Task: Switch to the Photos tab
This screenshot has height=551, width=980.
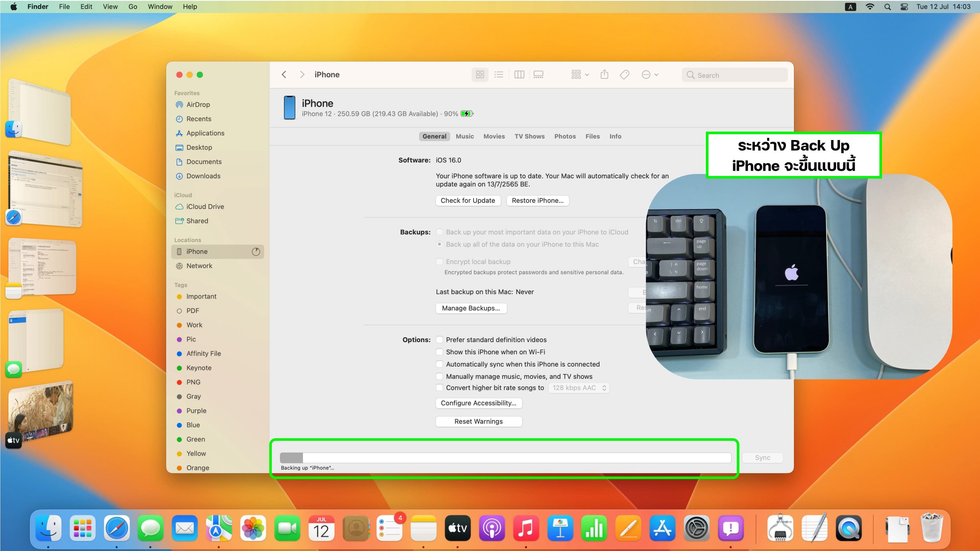Action: [x=565, y=136]
